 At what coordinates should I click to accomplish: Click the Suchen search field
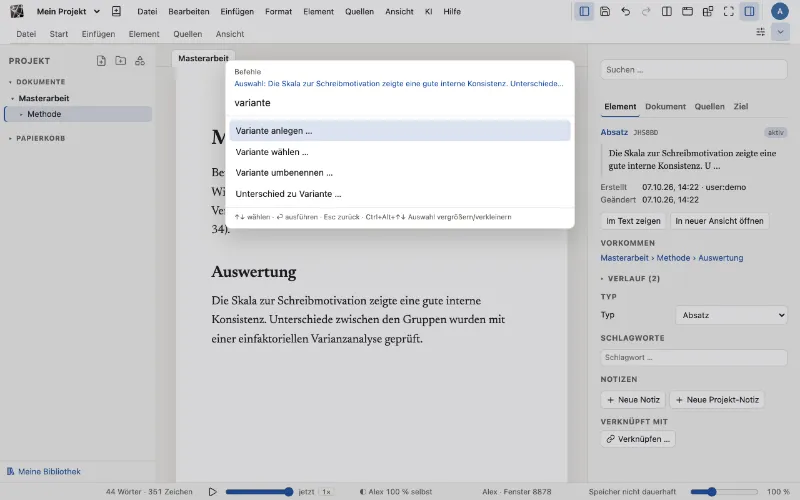pyautogui.click(x=693, y=69)
